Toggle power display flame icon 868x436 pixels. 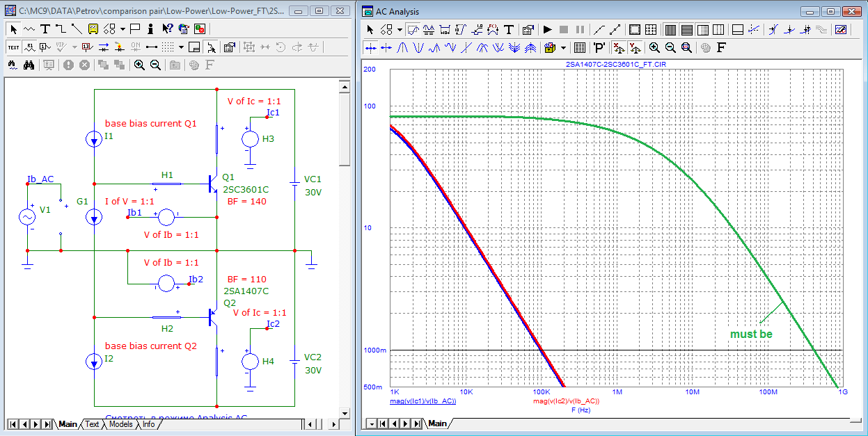119,47
